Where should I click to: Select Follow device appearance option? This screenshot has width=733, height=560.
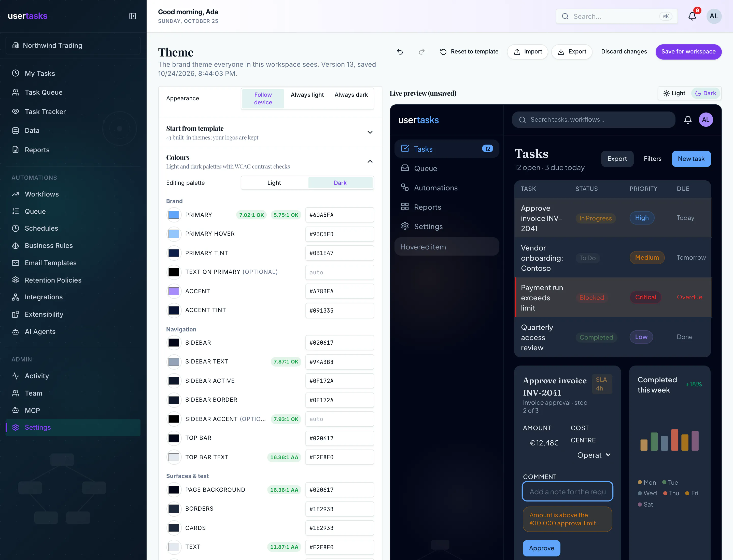pyautogui.click(x=263, y=98)
